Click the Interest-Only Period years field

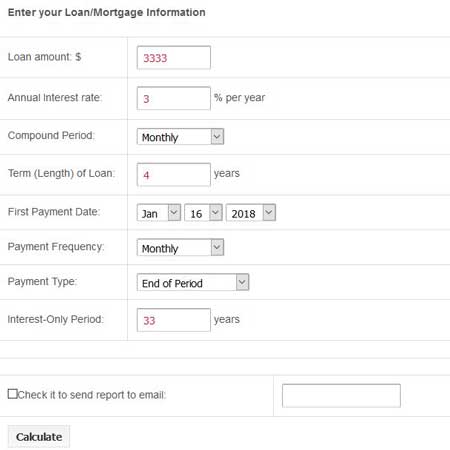[174, 320]
